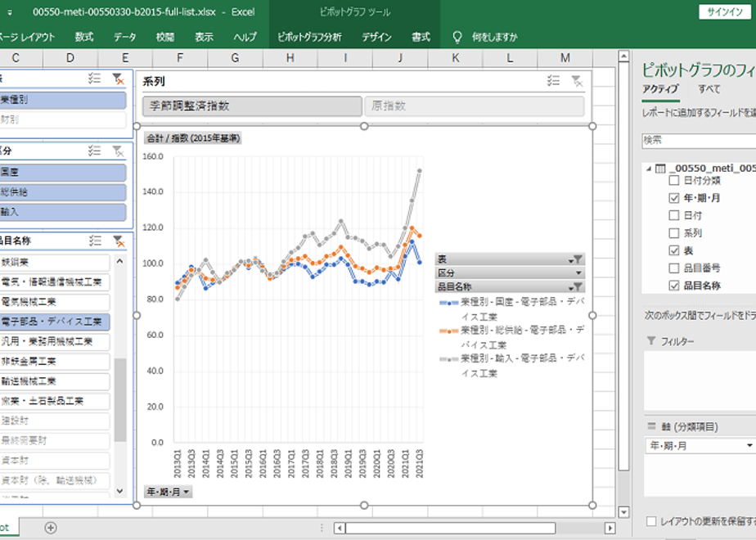This screenshot has height=540, width=756.
Task: Select column F header
Action: click(x=180, y=58)
